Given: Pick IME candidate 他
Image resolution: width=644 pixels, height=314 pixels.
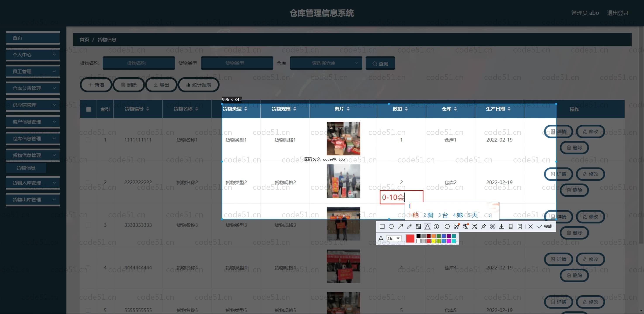Looking at the screenshot, I should (x=414, y=215).
